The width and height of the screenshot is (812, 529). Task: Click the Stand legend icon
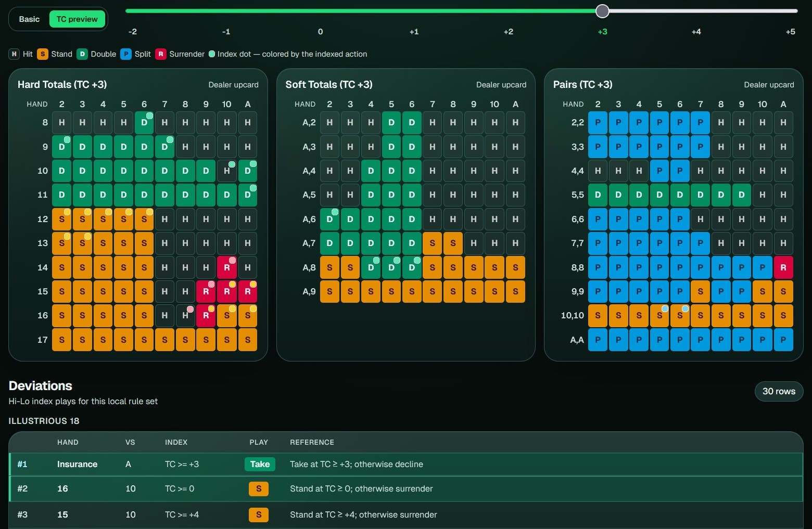click(43, 54)
